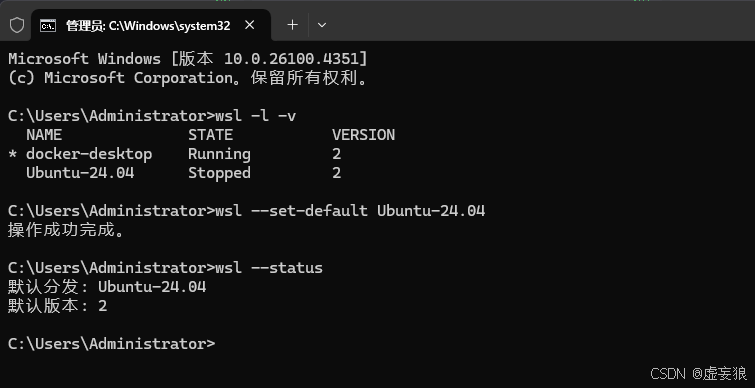Image resolution: width=755 pixels, height=388 pixels.
Task: Click the Ubuntu-24.04 entry in the NAME column
Action: pyautogui.click(x=80, y=173)
